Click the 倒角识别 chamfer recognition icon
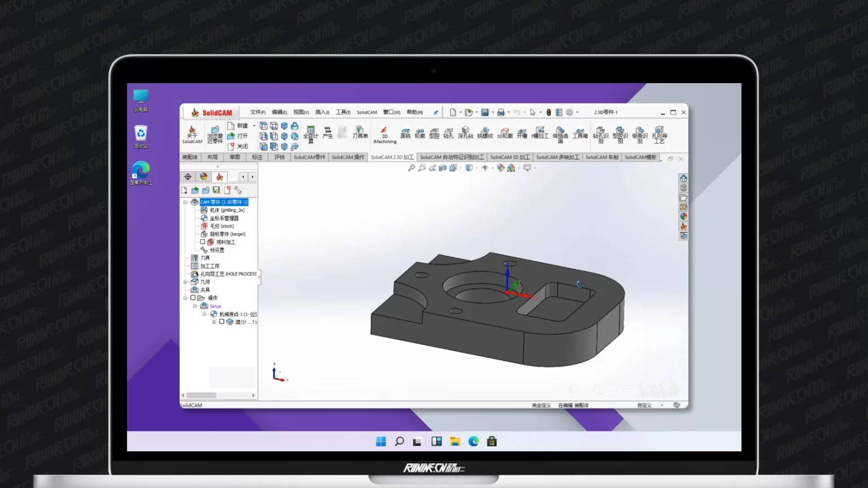Screen dimensions: 868x488 [x=640, y=135]
